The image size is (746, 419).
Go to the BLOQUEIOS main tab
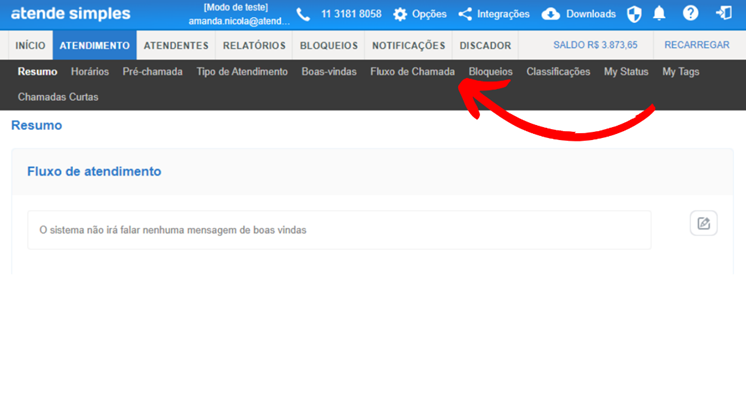pyautogui.click(x=329, y=45)
